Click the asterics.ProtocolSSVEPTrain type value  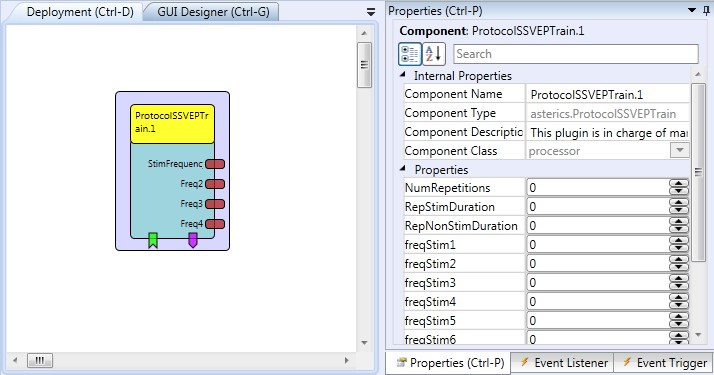[603, 114]
